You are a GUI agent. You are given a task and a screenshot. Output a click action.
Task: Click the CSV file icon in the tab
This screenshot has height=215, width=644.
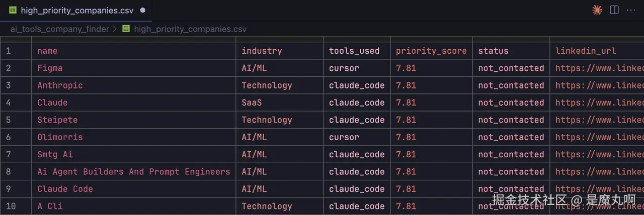(x=13, y=11)
